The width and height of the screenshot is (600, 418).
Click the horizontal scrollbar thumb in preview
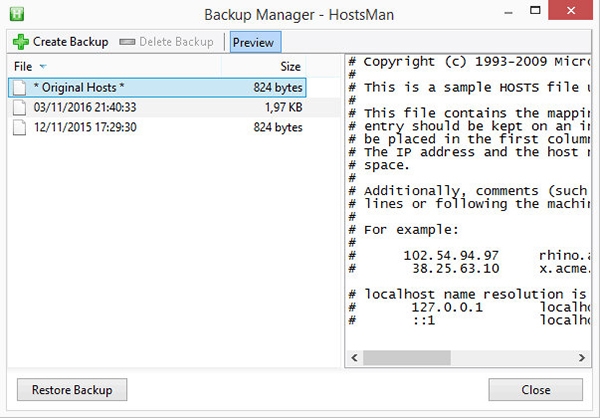(x=407, y=358)
